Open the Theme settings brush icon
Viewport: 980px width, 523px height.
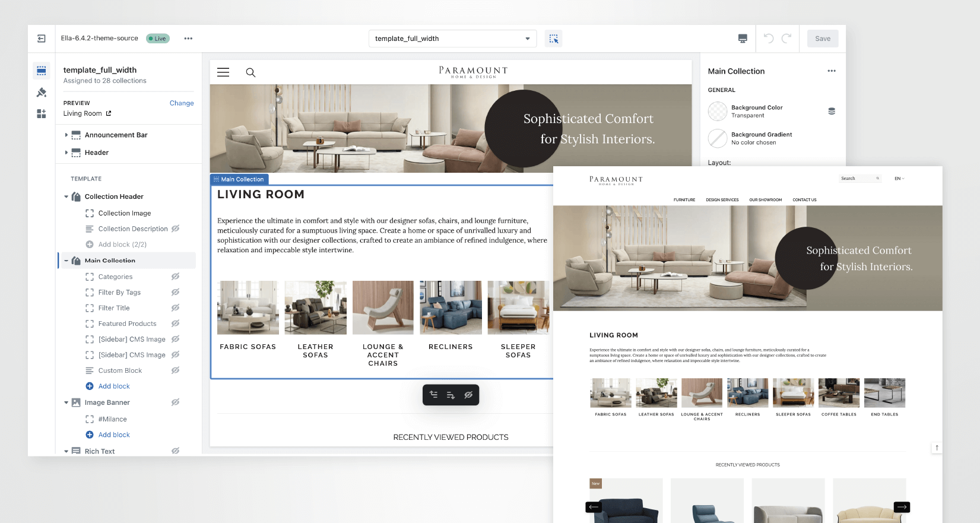(x=42, y=93)
